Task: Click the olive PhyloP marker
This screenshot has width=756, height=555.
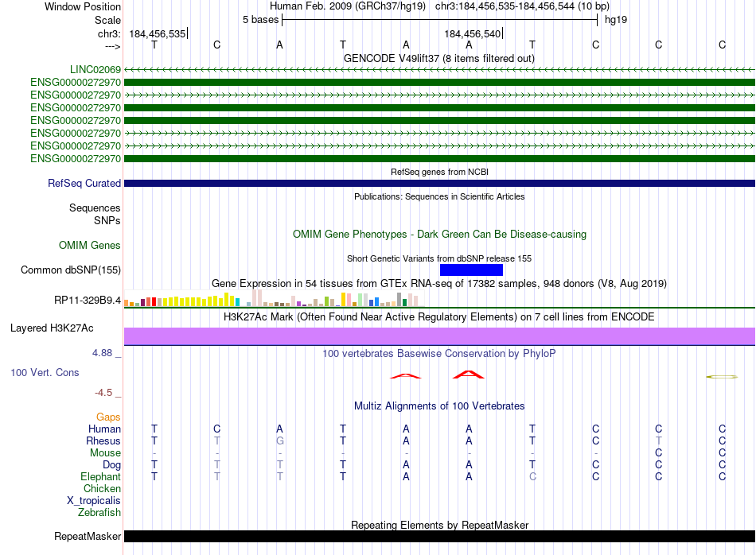Action: point(722,377)
